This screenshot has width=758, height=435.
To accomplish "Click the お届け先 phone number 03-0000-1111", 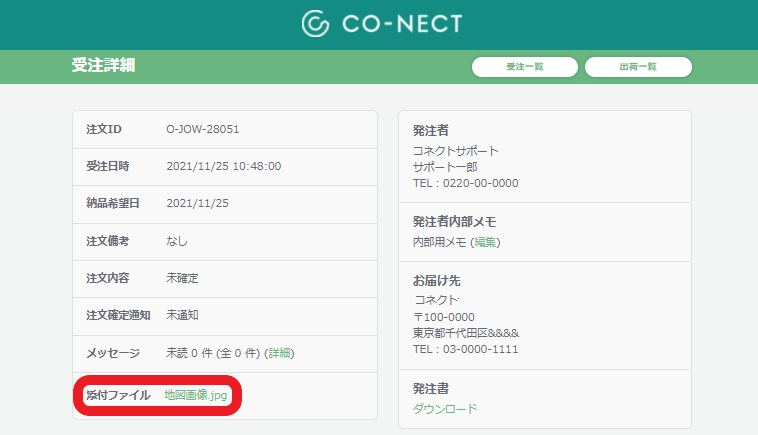I will point(481,349).
